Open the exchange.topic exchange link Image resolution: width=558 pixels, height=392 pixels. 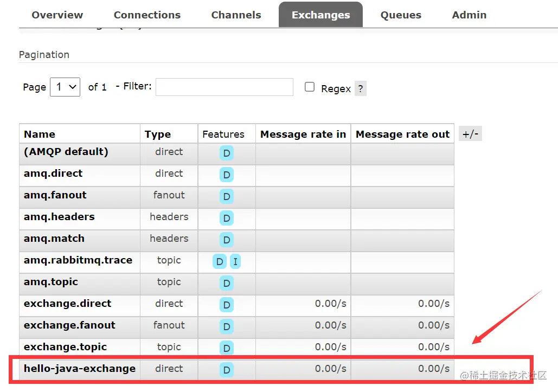[65, 347]
